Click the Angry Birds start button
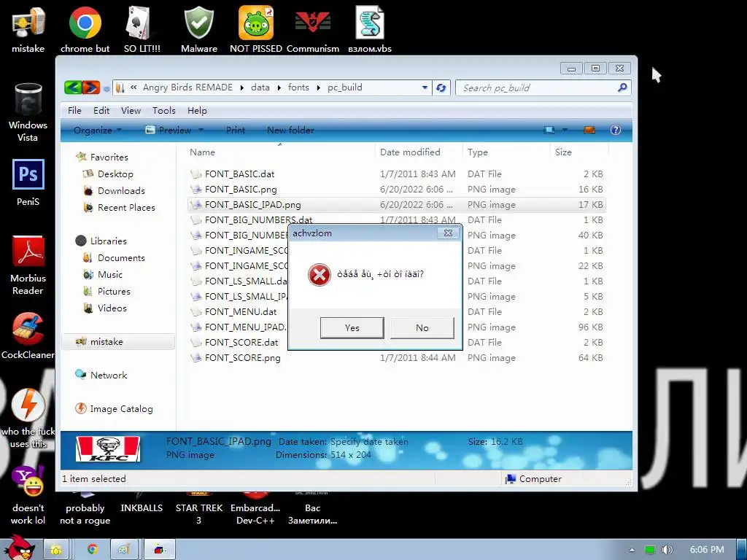Viewport: 747px width, 560px height. [x=18, y=548]
